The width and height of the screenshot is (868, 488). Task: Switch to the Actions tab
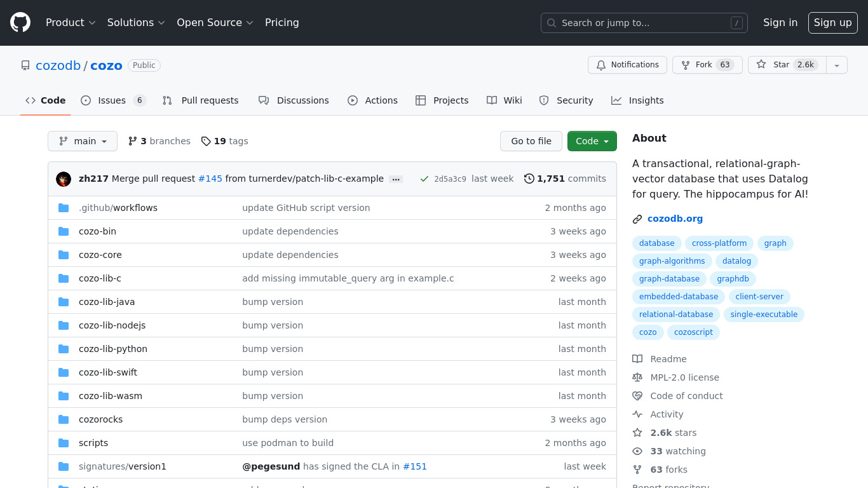pos(372,100)
